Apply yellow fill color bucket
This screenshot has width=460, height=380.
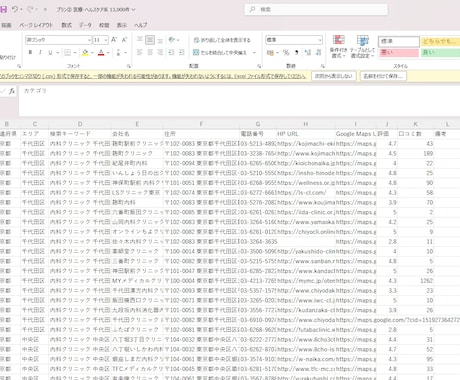[x=85, y=52]
